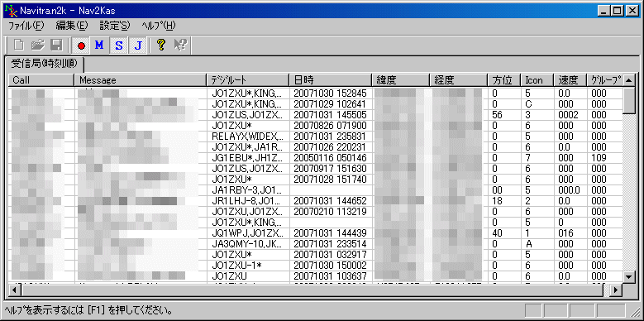The width and height of the screenshot is (644, 321).
Task: Click the group value 109 cell
Action: pyautogui.click(x=604, y=158)
